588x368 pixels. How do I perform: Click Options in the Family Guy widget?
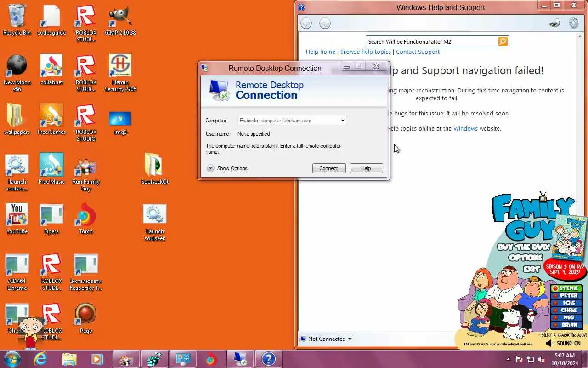526,258
